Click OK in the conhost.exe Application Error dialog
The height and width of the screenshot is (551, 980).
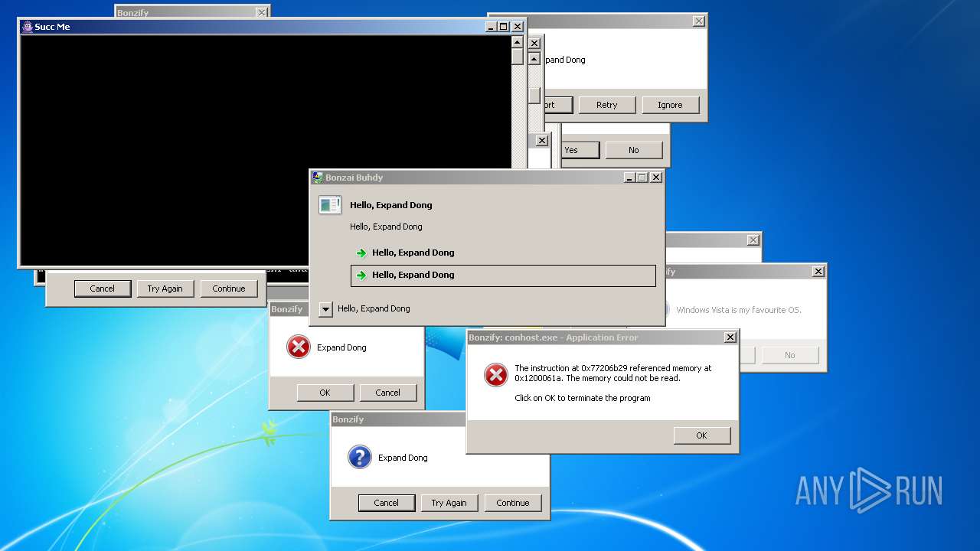pos(702,435)
